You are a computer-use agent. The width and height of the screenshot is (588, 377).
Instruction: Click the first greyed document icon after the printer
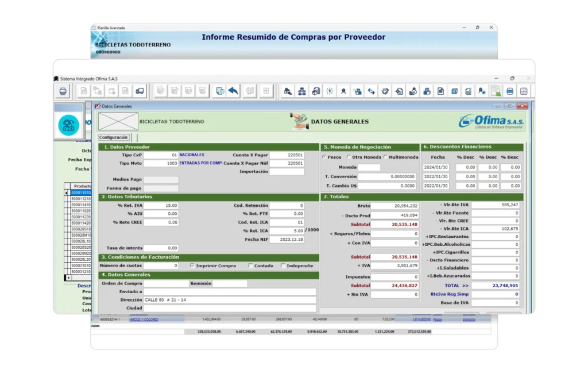[x=84, y=91]
